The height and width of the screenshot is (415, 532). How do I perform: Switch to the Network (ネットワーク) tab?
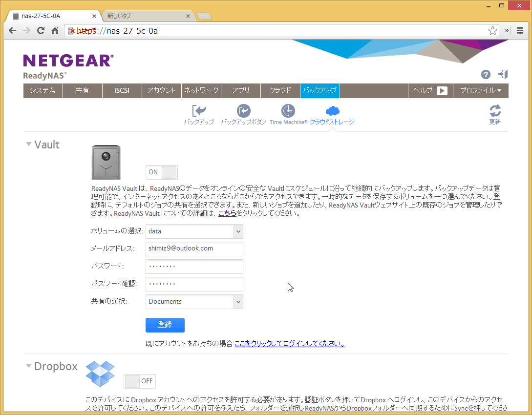[x=201, y=90]
